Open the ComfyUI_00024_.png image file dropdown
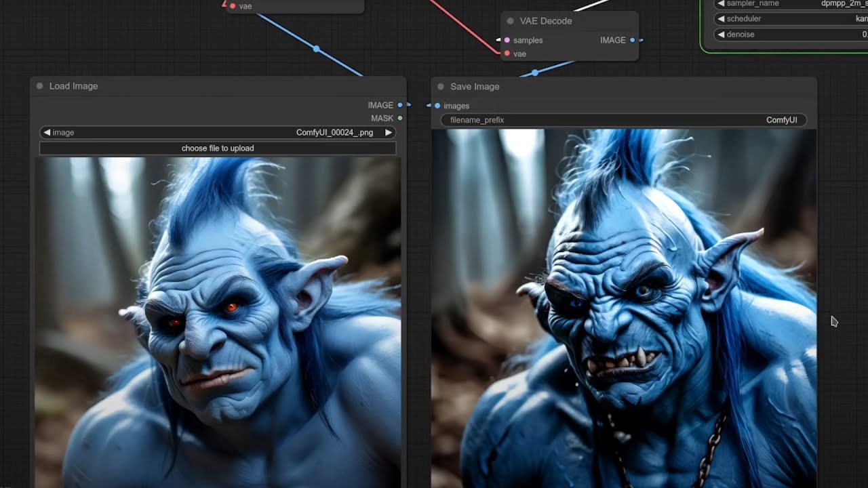Screen dimensions: 868x488 tap(218, 132)
